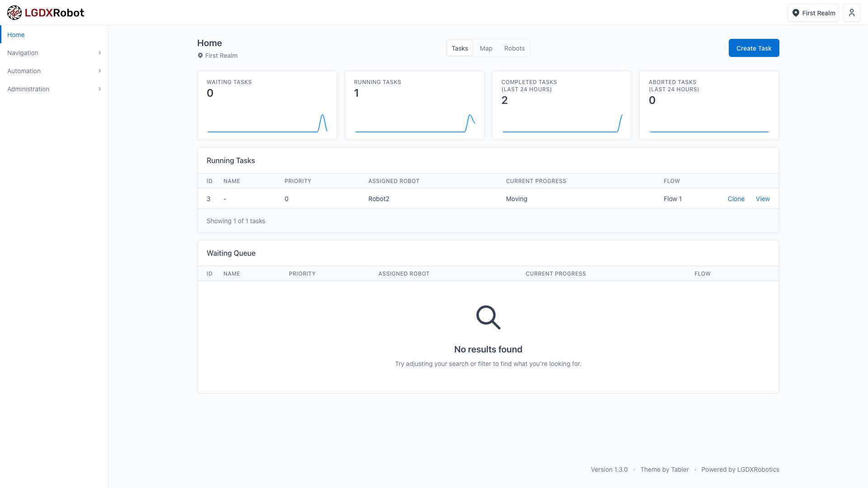Switch to the Robots tab
The image size is (868, 488).
tap(514, 48)
